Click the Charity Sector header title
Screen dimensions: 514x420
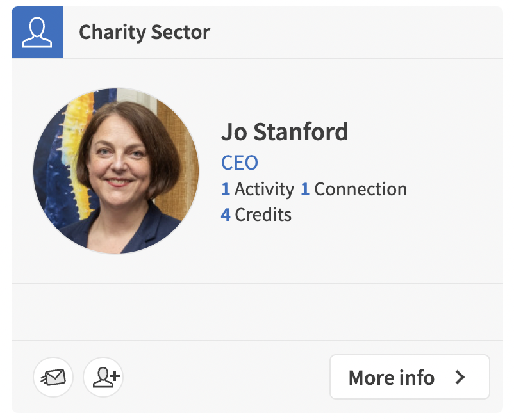[145, 32]
